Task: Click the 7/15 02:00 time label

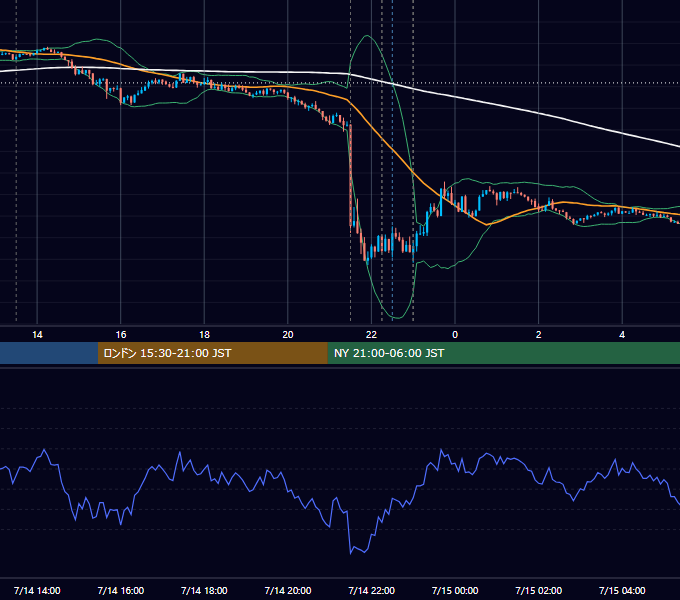Action: point(539,590)
